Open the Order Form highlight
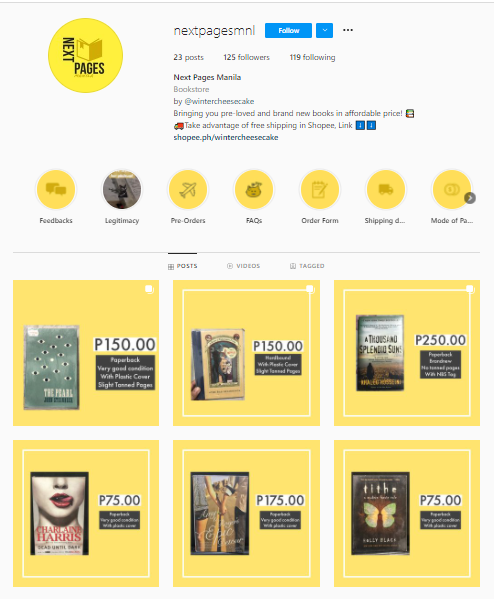 point(320,189)
